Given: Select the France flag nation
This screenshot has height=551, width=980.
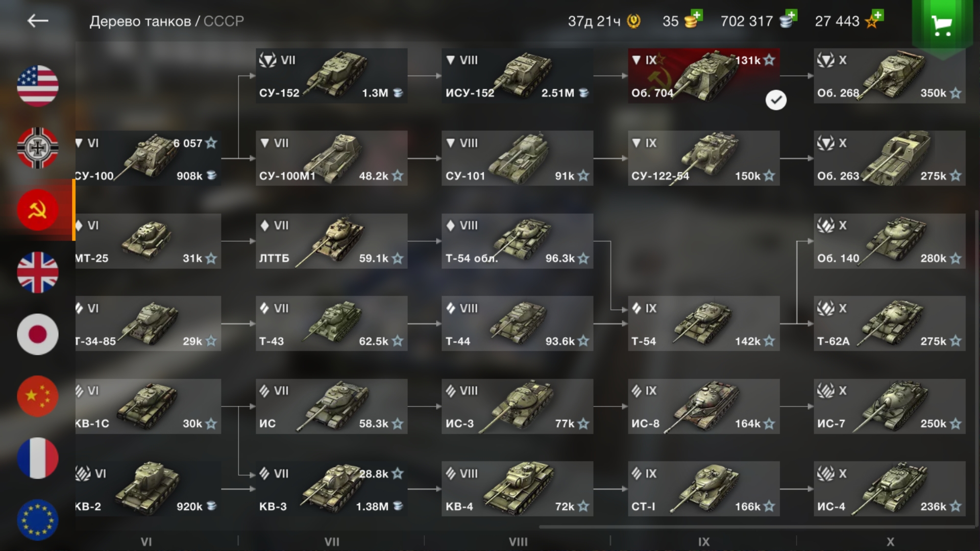Looking at the screenshot, I should tap(38, 458).
